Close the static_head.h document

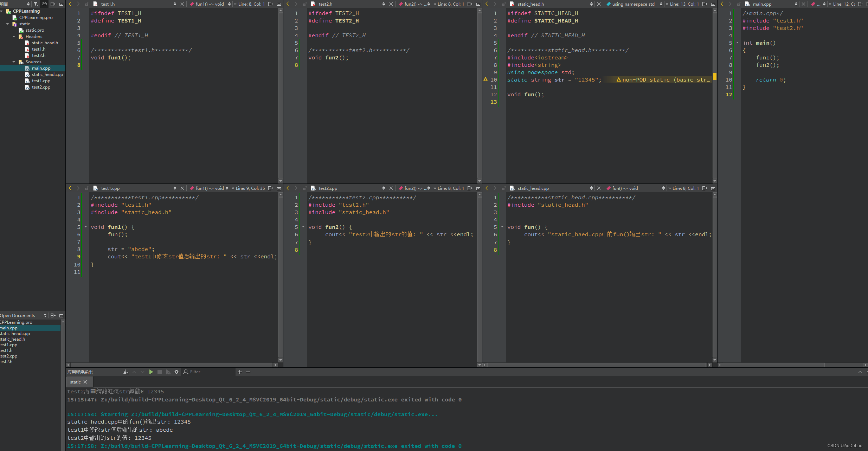pyautogui.click(x=599, y=4)
